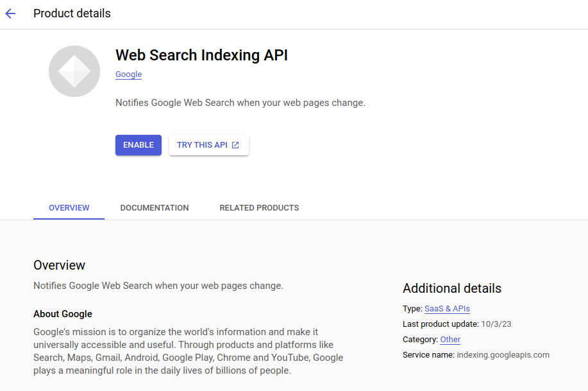Screen dimensions: 588x391
Task: Open the Other category link
Action: [x=449, y=340]
